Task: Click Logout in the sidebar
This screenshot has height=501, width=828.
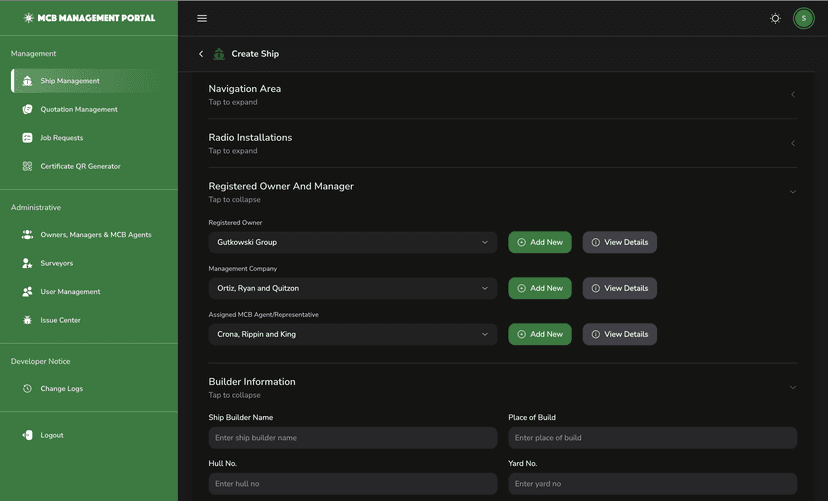Action: pyautogui.click(x=85, y=435)
